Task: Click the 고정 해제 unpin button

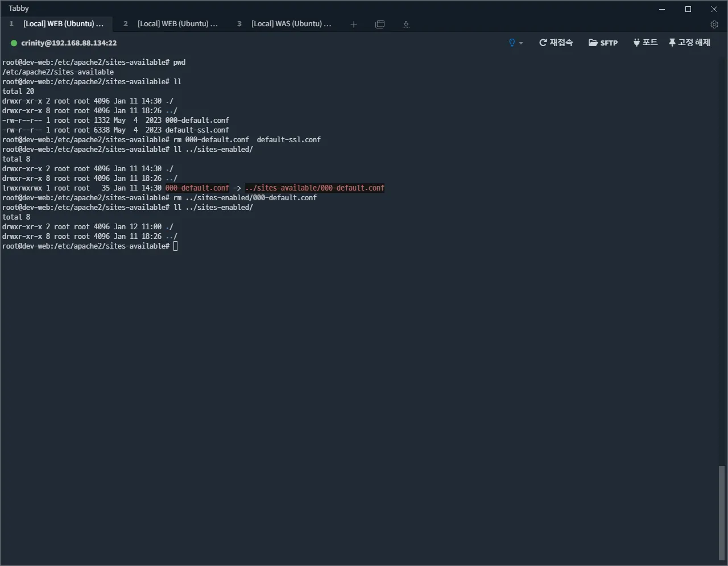Action: tap(689, 43)
